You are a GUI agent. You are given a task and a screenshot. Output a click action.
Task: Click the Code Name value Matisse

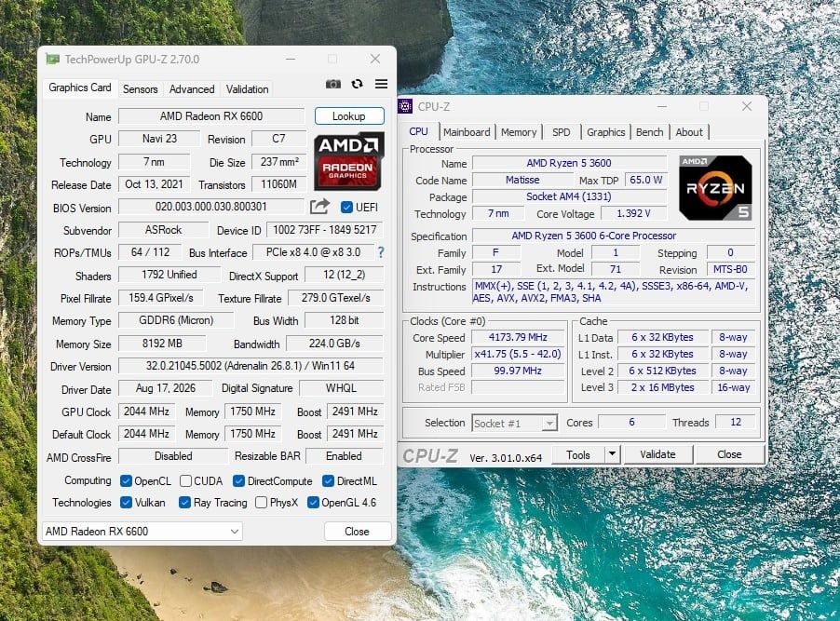point(522,180)
